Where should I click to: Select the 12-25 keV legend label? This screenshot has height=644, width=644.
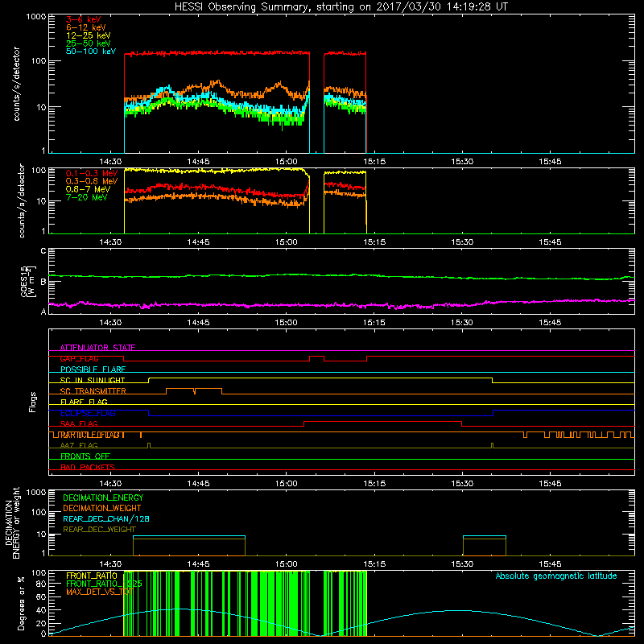(89, 35)
